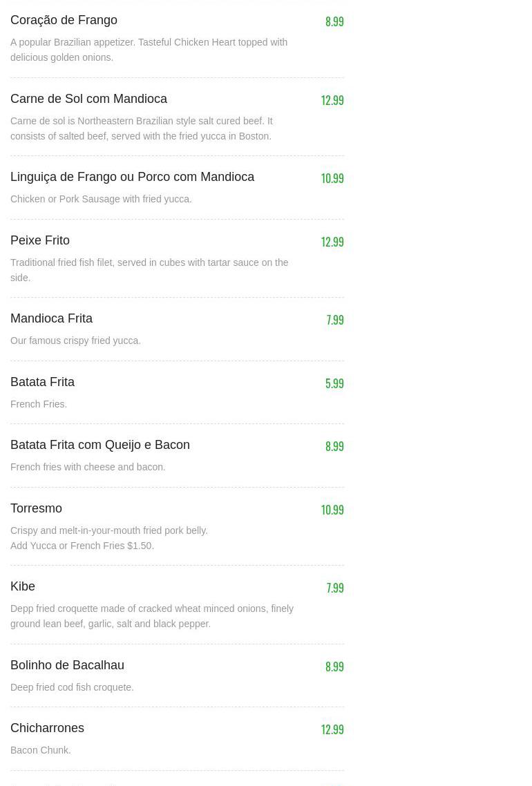This screenshot has height=786, width=532.
Task: Click Linguiça de Frango ou Porco com Mandioca
Action: [132, 177]
